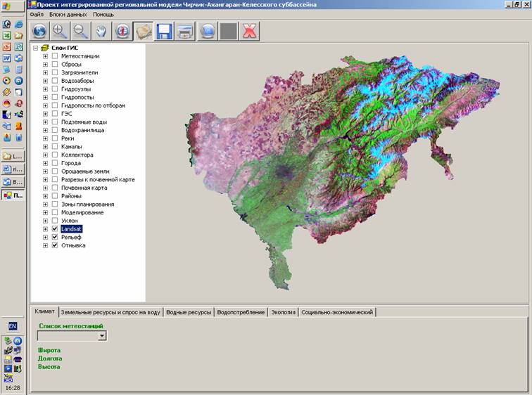Image resolution: width=532 pixels, height=395 pixels.
Task: Collapse the Слои ГИС root node
Action: [x=36, y=48]
